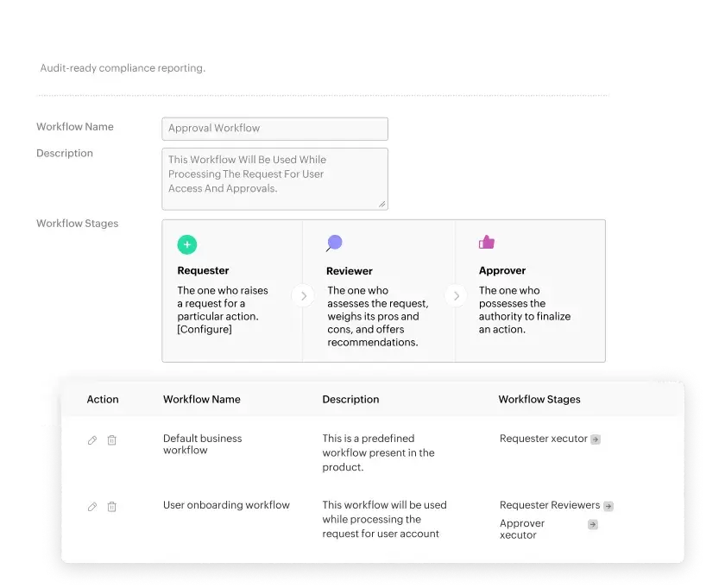706x588 pixels.
Task: Click the Workflow Name input field
Action: pos(274,129)
